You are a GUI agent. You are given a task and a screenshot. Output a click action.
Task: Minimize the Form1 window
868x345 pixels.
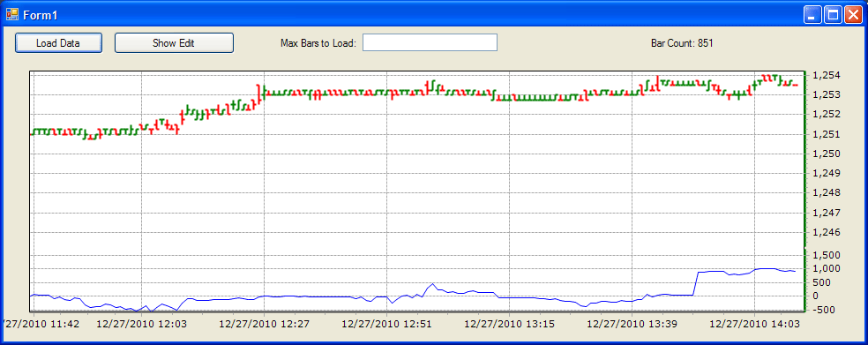[812, 15]
